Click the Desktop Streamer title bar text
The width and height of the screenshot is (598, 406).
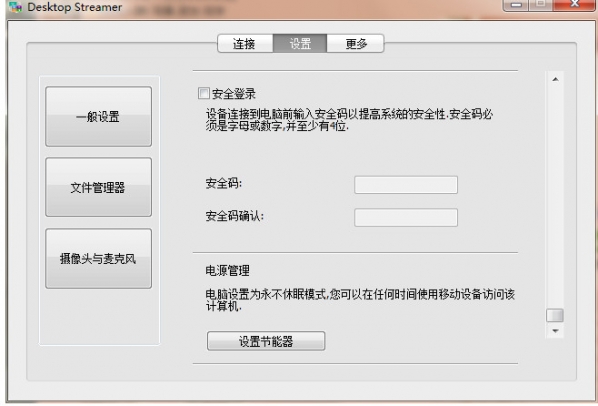[x=75, y=7]
